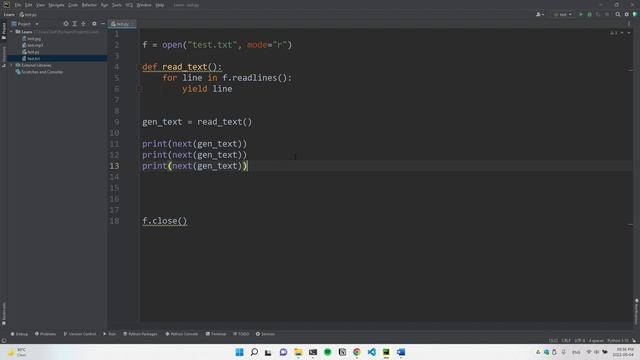Viewport: 640px width, 360px height.
Task: Toggle the Project side tool window tab
Action: click(4, 31)
